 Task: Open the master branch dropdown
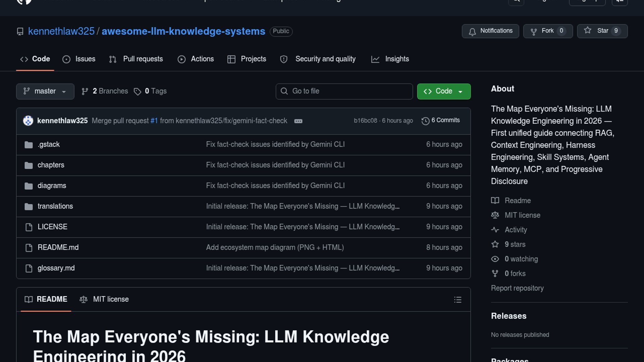pyautogui.click(x=45, y=92)
